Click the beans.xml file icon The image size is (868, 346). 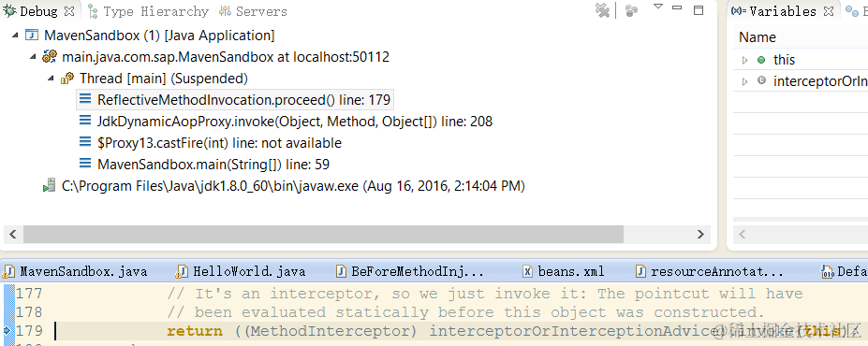[528, 271]
